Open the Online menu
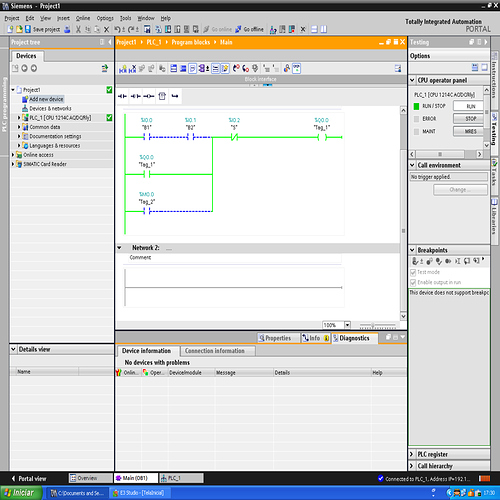This screenshot has height=500, width=500. 83,18
